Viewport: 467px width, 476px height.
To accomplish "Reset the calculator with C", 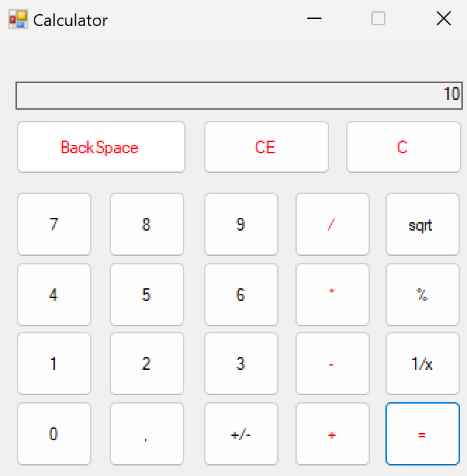I will pyautogui.click(x=404, y=147).
